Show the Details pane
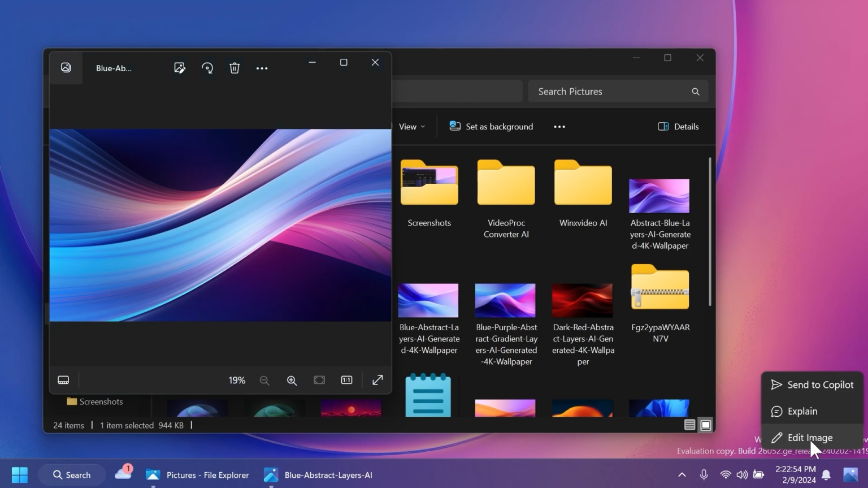 pyautogui.click(x=678, y=126)
